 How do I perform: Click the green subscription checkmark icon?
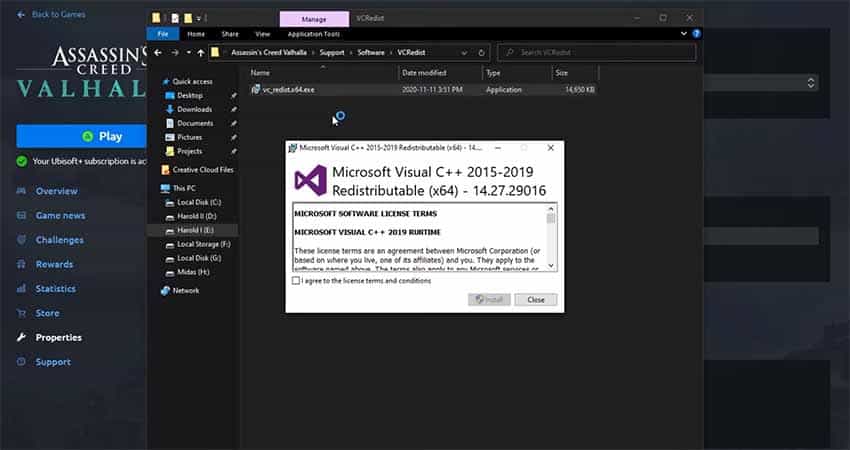(x=22, y=161)
